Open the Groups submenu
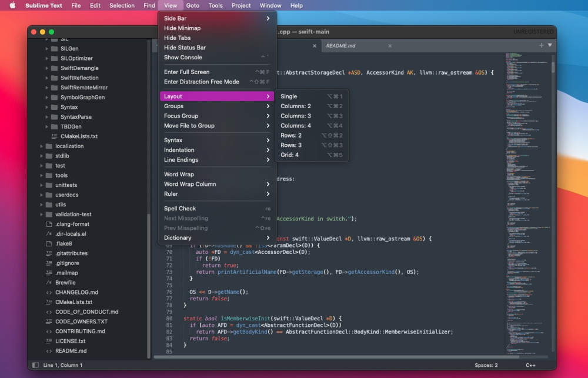The width and height of the screenshot is (588, 378). pos(217,106)
